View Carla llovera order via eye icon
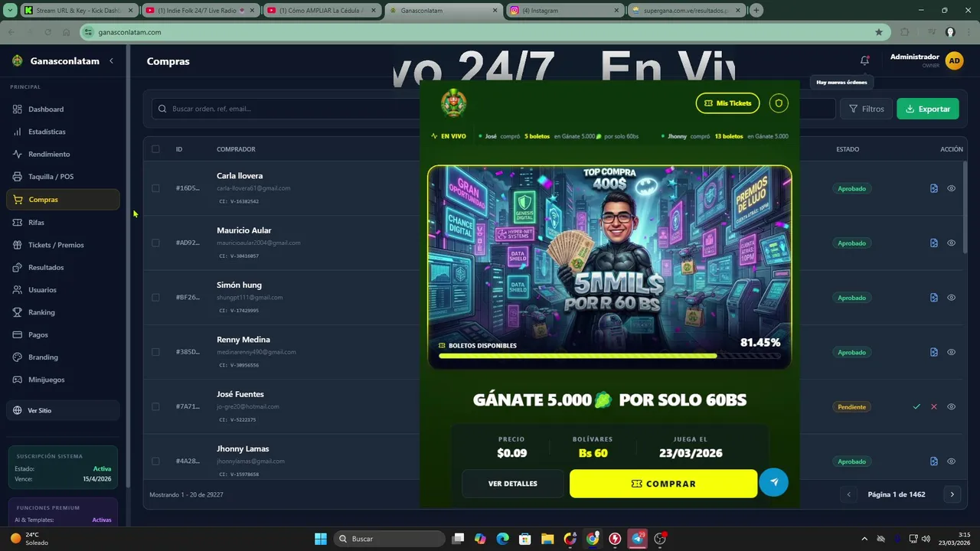Viewport: 980px width, 551px height. 951,188
